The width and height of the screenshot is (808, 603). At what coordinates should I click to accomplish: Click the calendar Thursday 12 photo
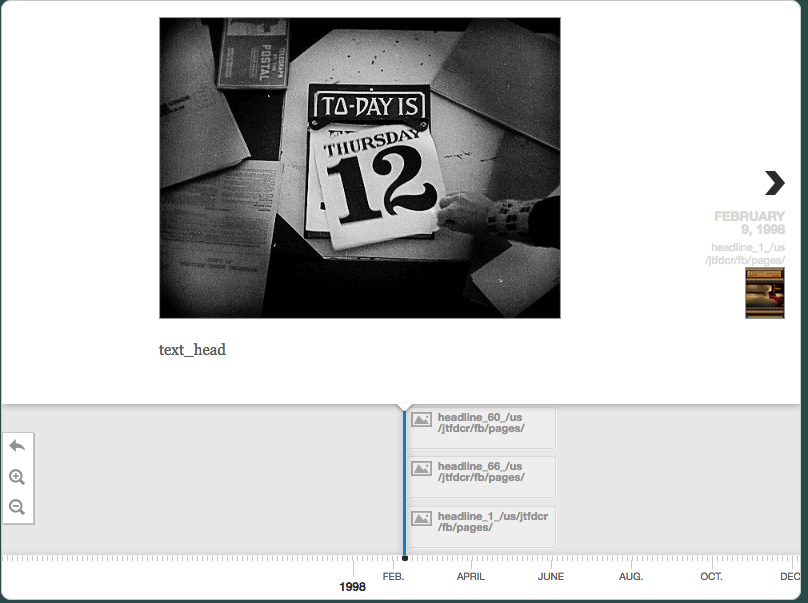[x=360, y=168]
